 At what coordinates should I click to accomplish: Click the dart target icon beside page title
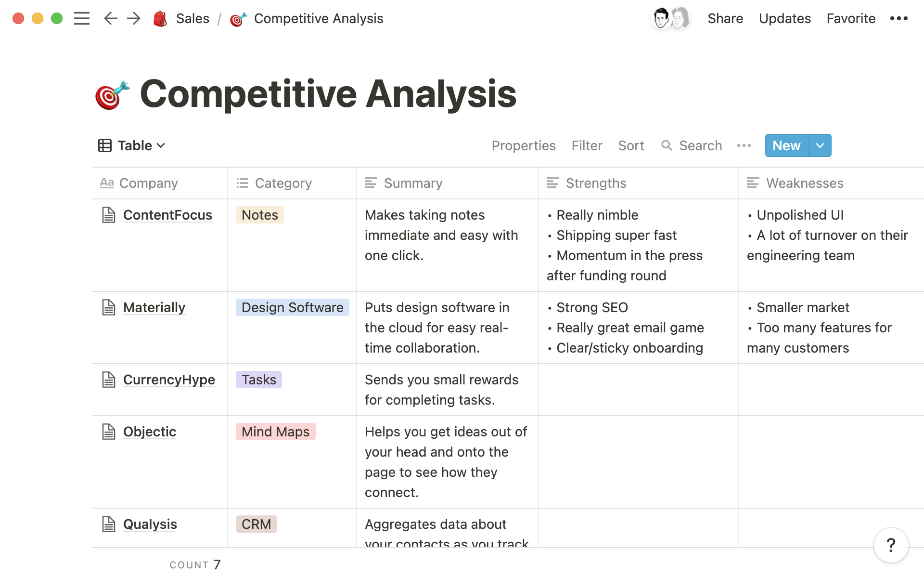coord(112,95)
